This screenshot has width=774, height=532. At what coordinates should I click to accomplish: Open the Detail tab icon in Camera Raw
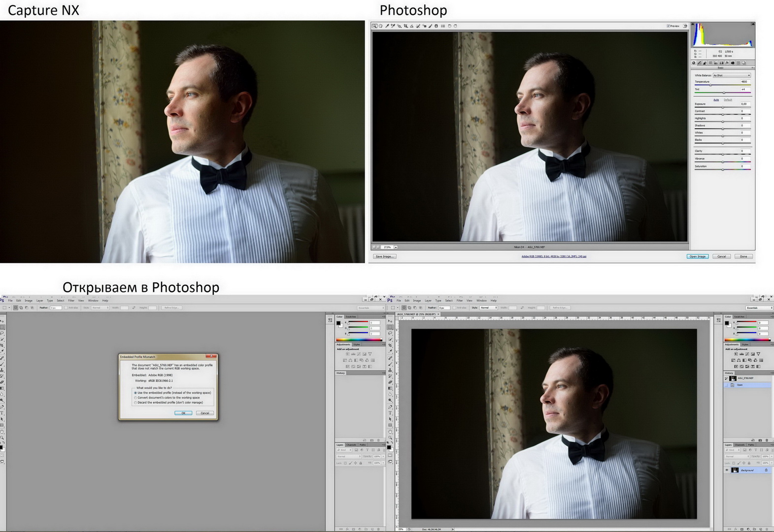click(x=705, y=63)
